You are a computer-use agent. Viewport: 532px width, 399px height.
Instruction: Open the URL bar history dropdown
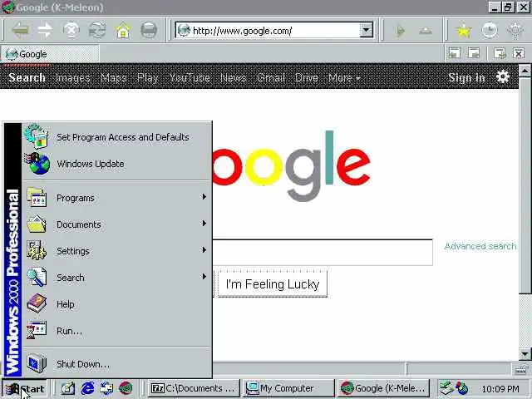point(366,30)
